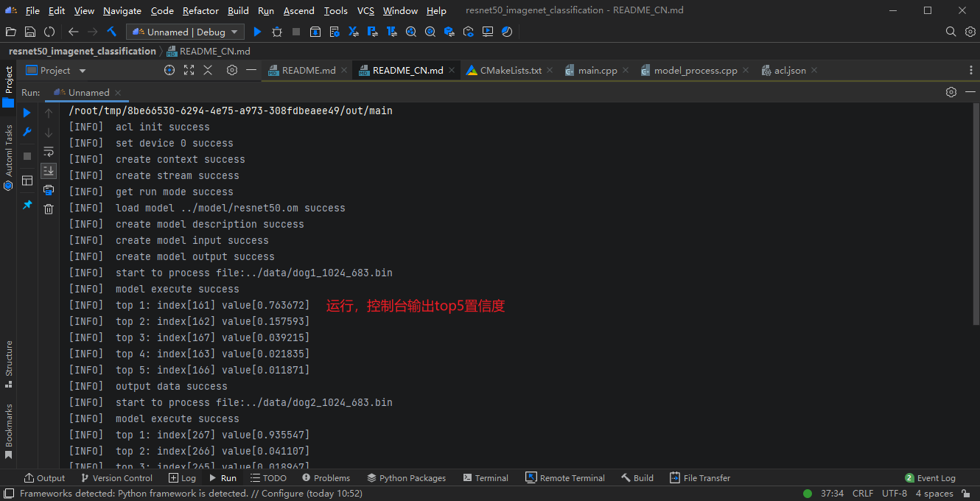The height and width of the screenshot is (501, 980).
Task: Open the Problems tool window
Action: (x=325, y=477)
